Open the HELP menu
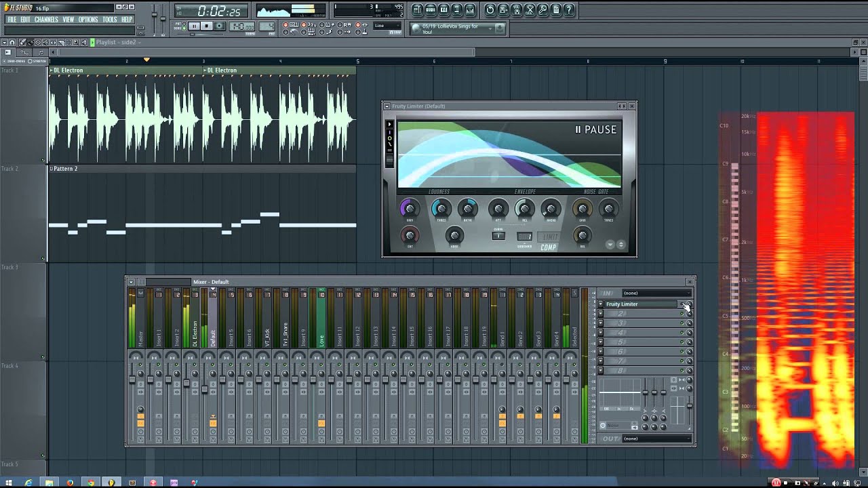 (x=127, y=20)
